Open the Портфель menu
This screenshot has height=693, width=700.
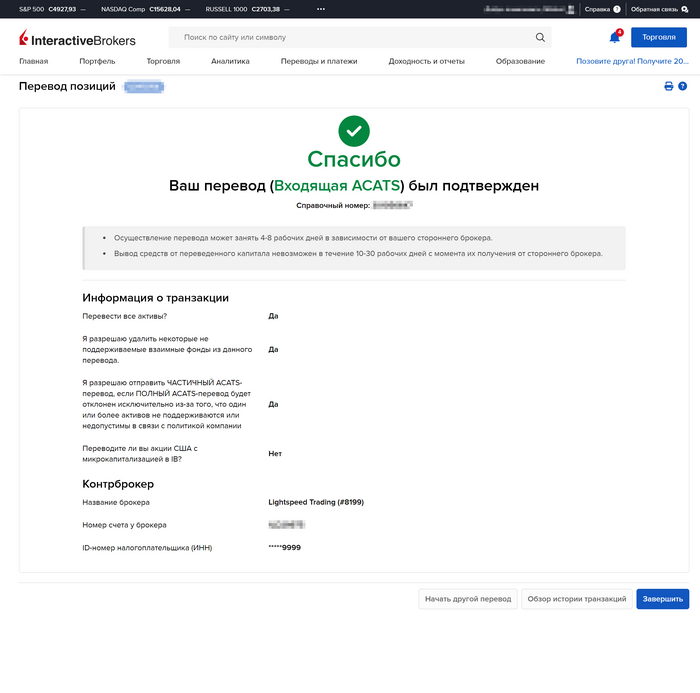(x=97, y=61)
